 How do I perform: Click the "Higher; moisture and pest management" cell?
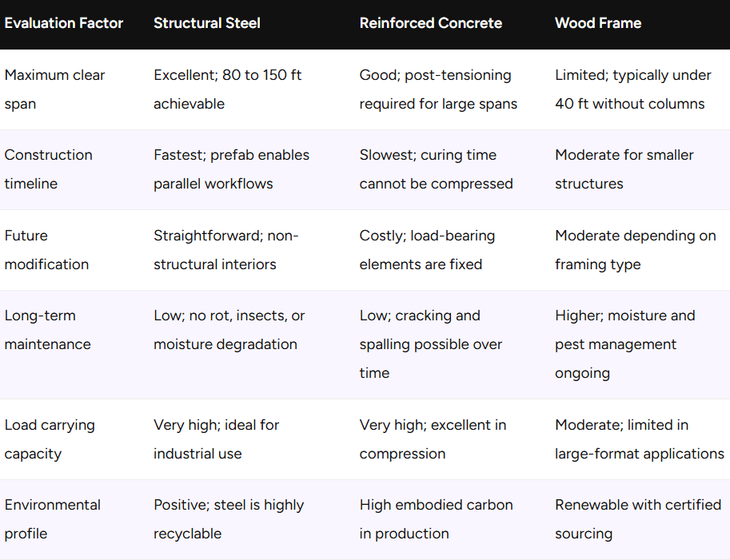tap(624, 344)
